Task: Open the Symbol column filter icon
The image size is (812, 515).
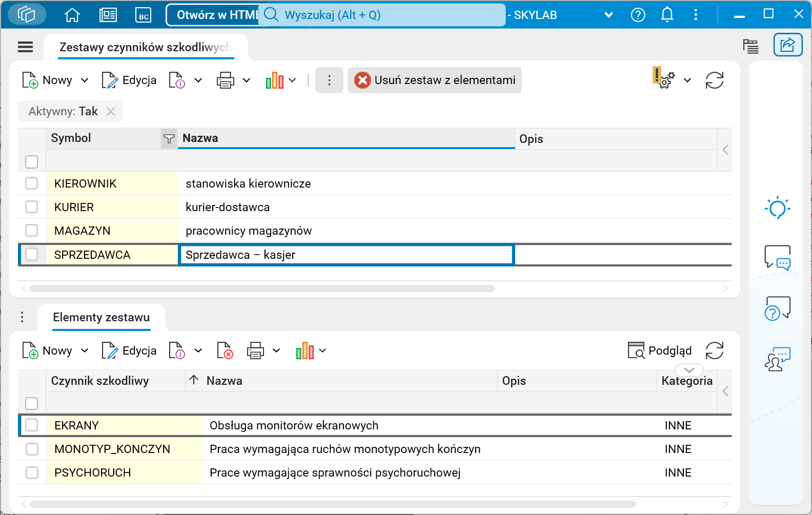Action: click(x=169, y=138)
